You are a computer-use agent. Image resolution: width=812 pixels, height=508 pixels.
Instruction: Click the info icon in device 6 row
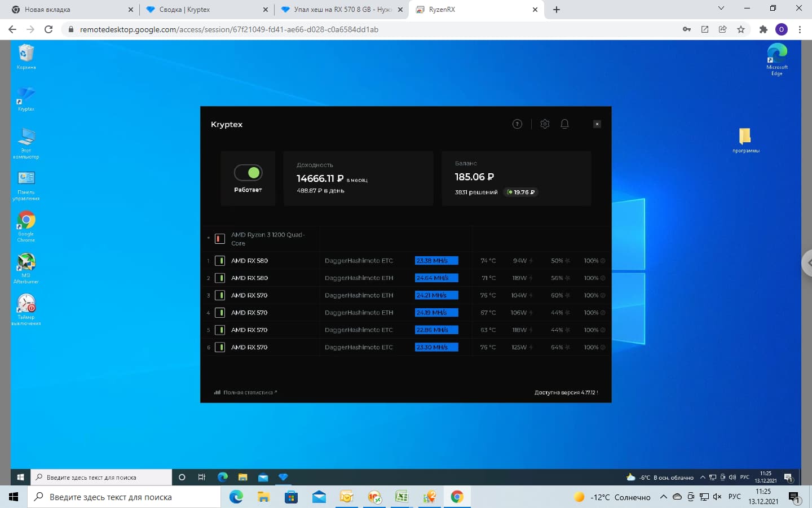coord(603,347)
